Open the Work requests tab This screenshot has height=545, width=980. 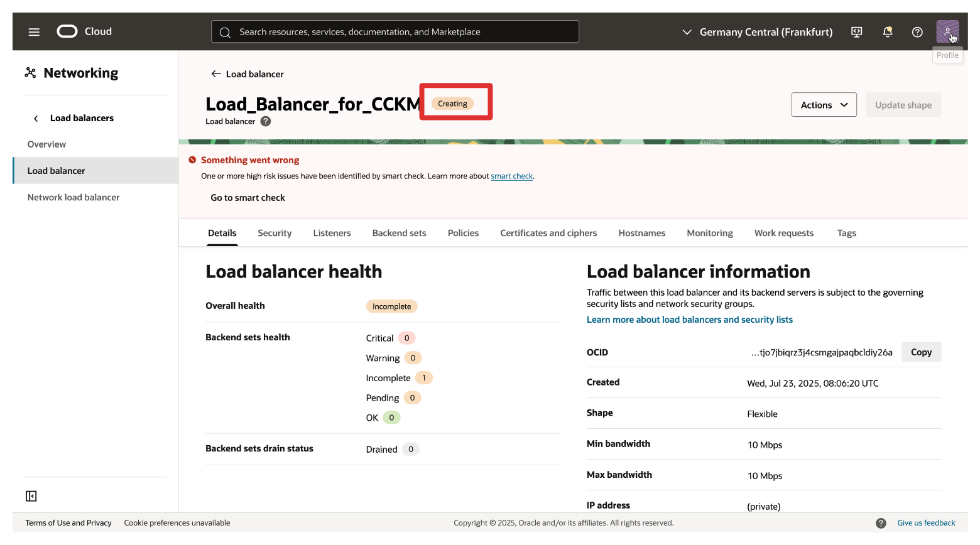pyautogui.click(x=783, y=233)
